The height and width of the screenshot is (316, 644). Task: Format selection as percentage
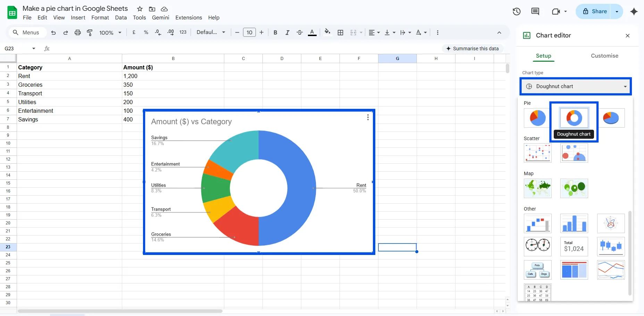pyautogui.click(x=146, y=32)
